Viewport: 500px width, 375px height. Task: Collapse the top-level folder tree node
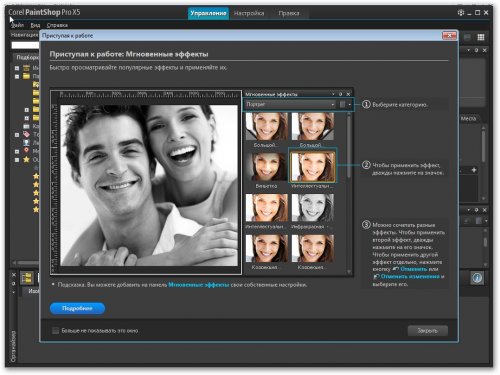17,76
